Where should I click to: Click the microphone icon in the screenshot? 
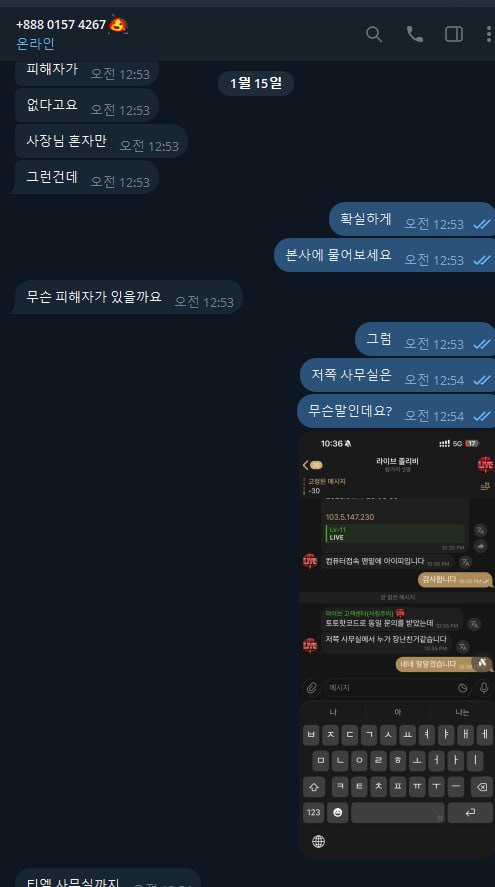click(484, 687)
